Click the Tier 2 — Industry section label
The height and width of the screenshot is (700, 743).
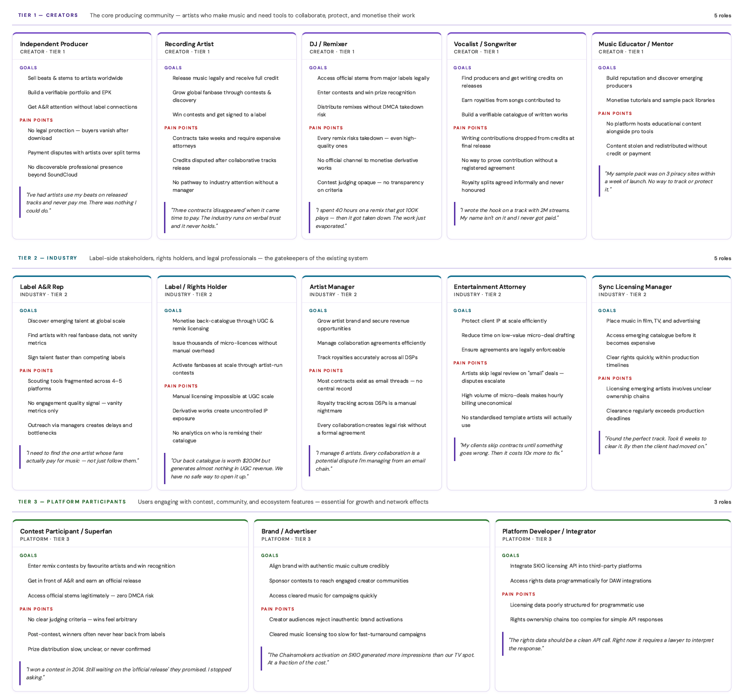[48, 258]
